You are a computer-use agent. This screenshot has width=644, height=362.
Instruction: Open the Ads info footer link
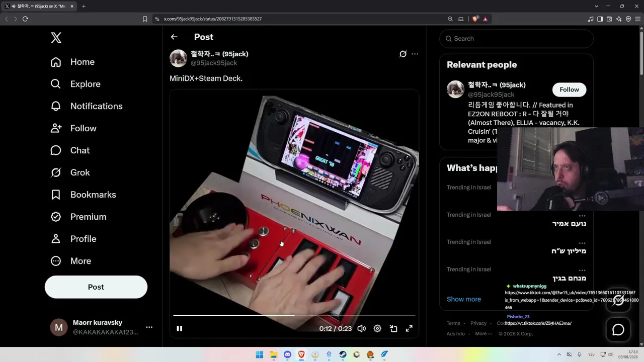456,333
